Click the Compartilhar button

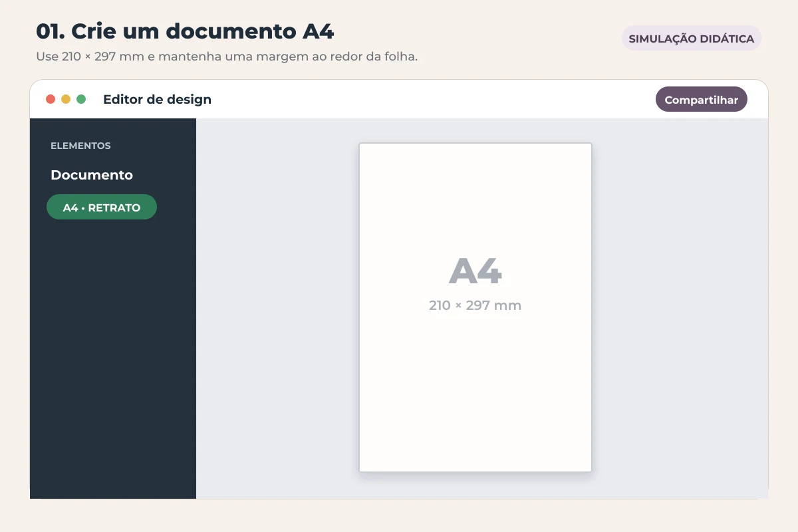[702, 100]
